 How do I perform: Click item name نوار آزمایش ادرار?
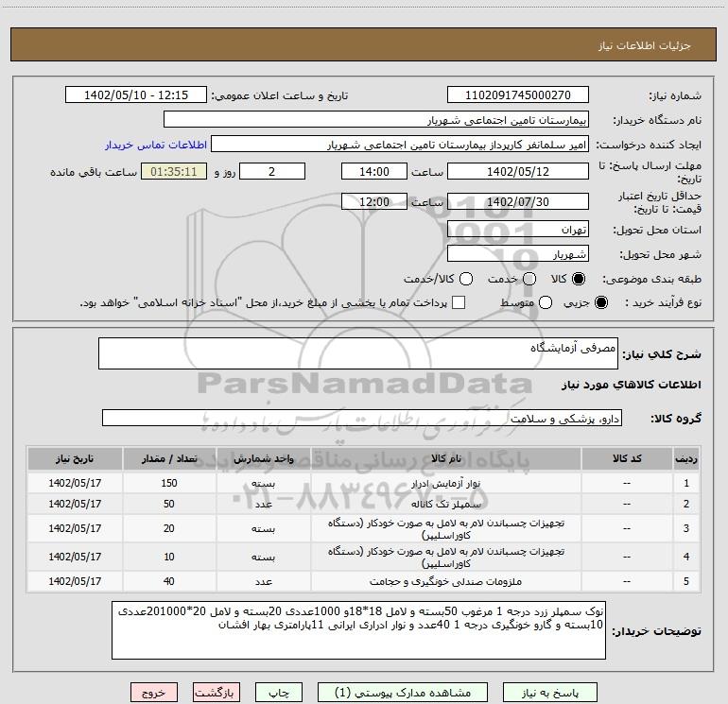coord(445,484)
